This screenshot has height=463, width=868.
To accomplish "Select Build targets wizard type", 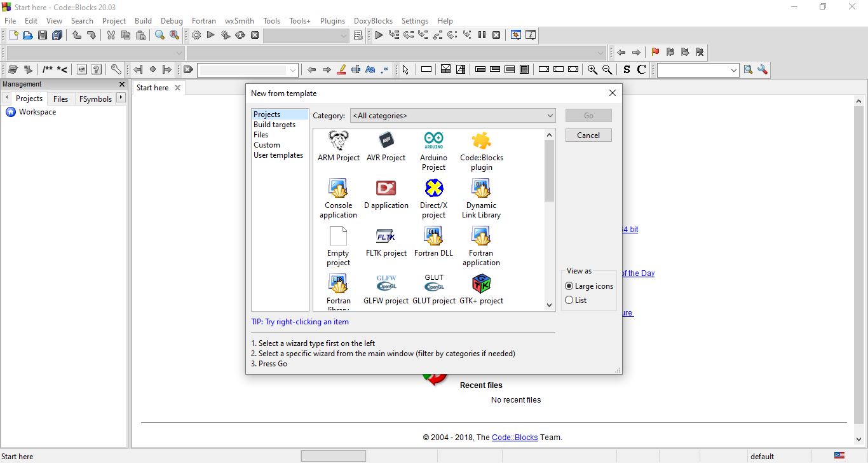I will pyautogui.click(x=275, y=125).
